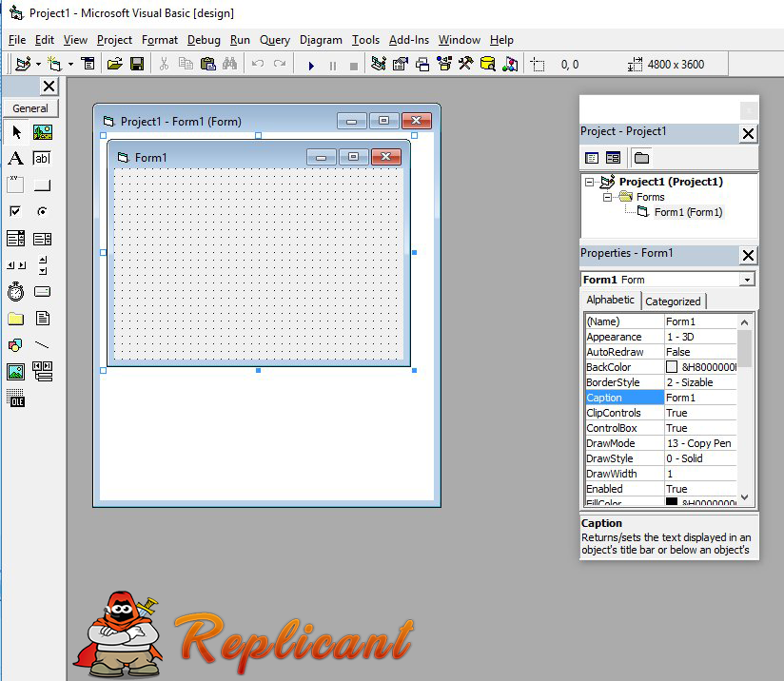This screenshot has width=784, height=681.
Task: Open Add Project toolbar dropdown arrow
Action: tap(38, 64)
